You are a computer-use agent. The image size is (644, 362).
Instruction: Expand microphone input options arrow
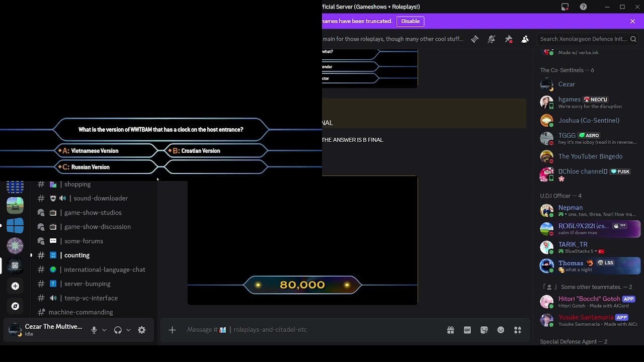pyautogui.click(x=104, y=330)
